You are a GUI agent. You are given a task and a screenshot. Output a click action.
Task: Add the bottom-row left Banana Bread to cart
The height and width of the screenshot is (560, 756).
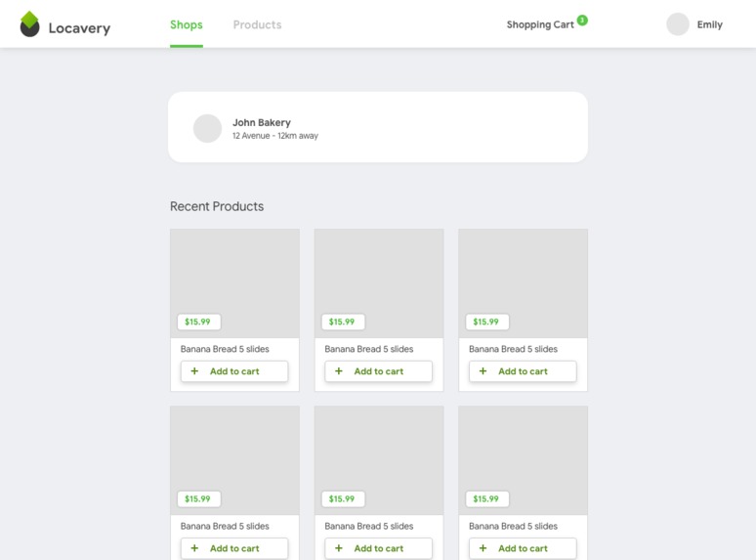point(234,548)
